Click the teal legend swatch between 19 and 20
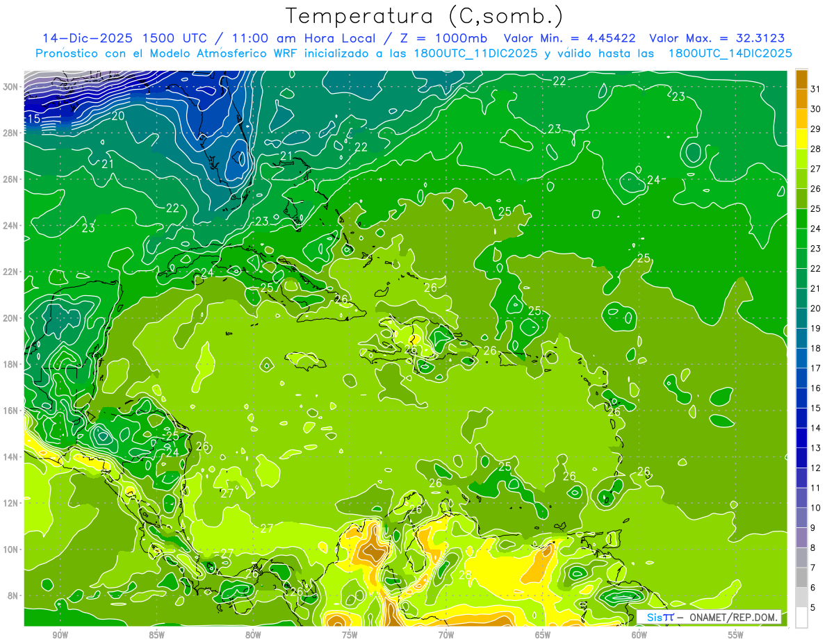This screenshot has width=834, height=644. 801,318
